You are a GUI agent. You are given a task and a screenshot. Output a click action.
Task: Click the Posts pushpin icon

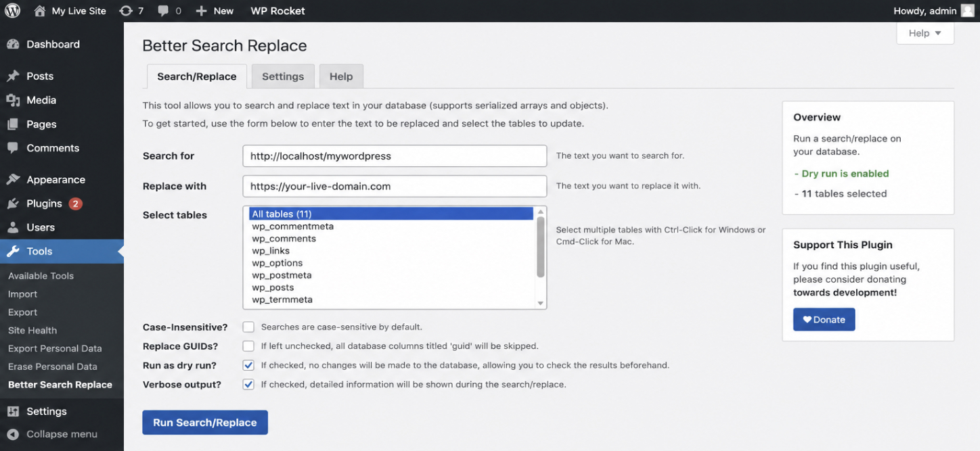click(x=13, y=76)
